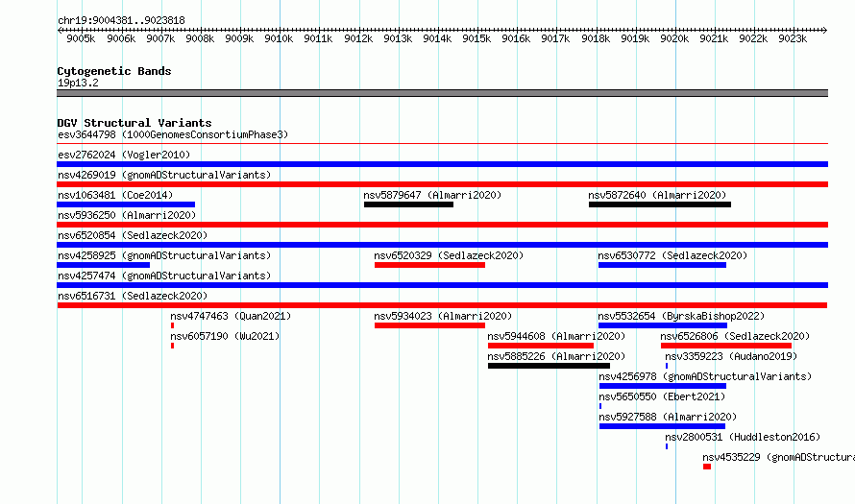855x504 pixels.
Task: Open the esv3644798 (1000GenomesConsortiumPhase3) label
Action: (x=173, y=134)
